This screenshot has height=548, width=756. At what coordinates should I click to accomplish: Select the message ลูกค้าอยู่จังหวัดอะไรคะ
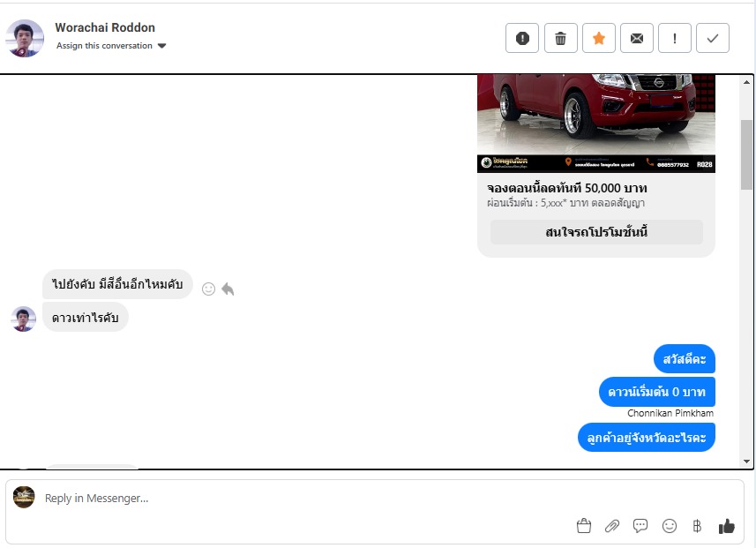pyautogui.click(x=646, y=438)
